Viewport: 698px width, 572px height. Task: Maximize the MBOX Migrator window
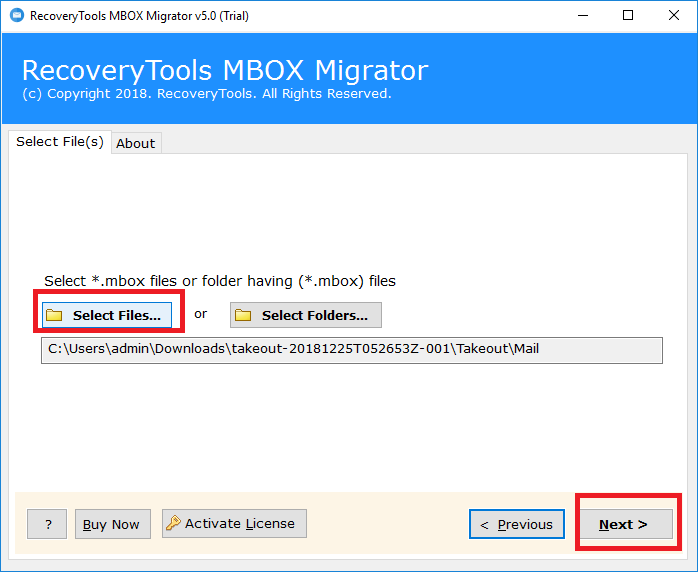click(628, 16)
